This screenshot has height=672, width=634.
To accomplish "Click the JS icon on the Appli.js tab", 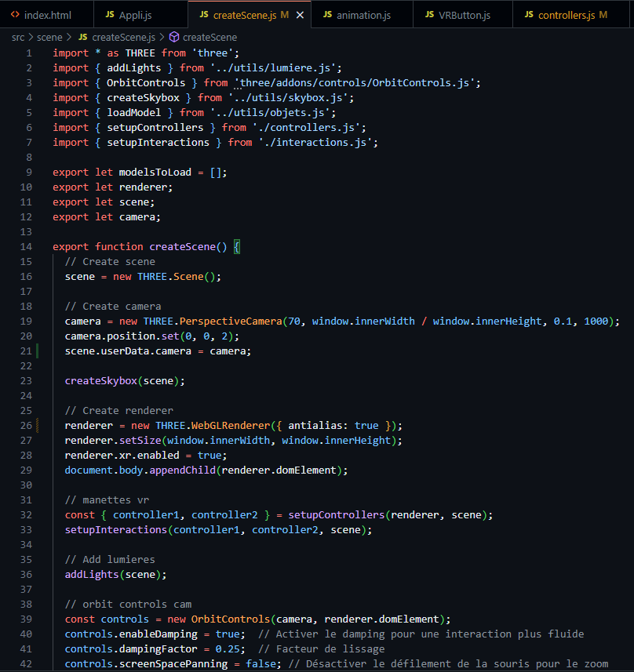I will pyautogui.click(x=110, y=15).
